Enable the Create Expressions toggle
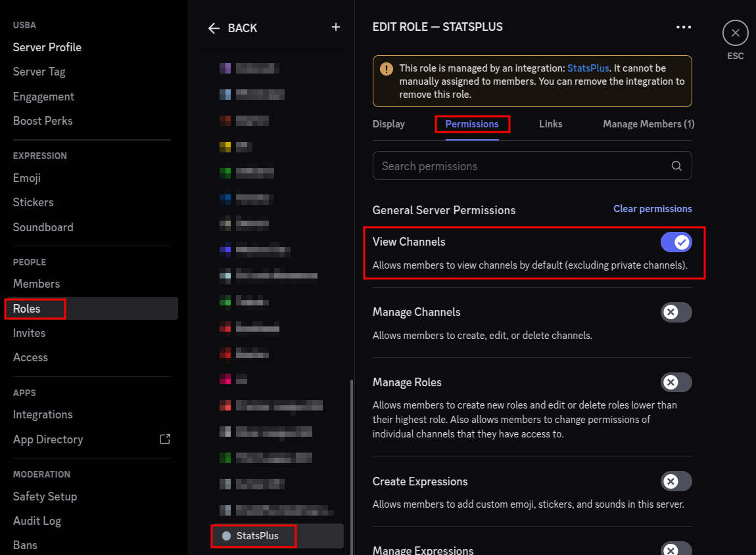Viewport: 756px width, 555px height. tap(676, 481)
